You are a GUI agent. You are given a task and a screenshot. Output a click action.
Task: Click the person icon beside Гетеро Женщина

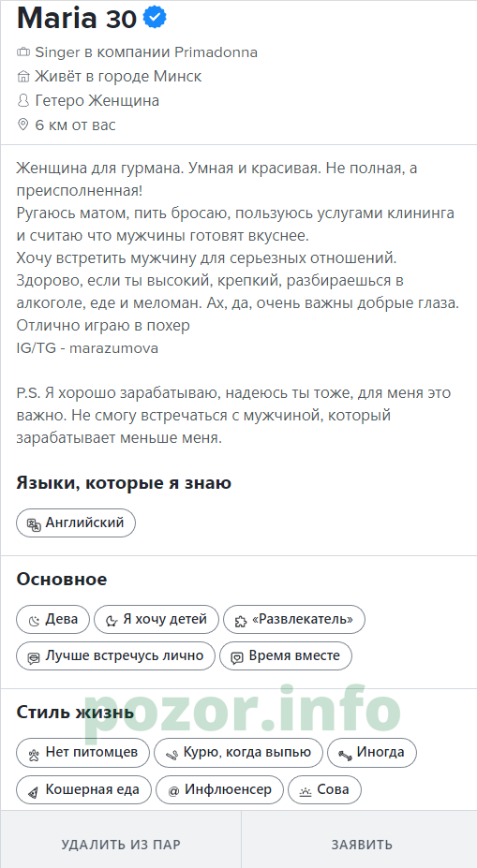(x=23, y=101)
